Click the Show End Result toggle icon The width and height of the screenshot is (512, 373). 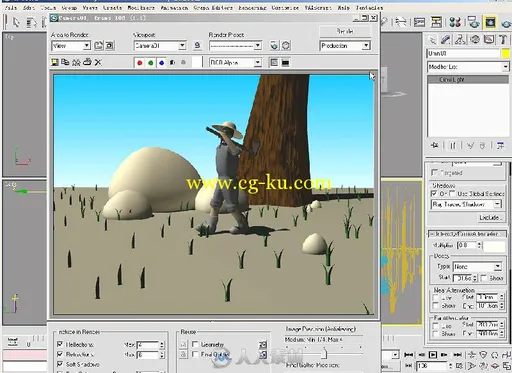coord(453,145)
